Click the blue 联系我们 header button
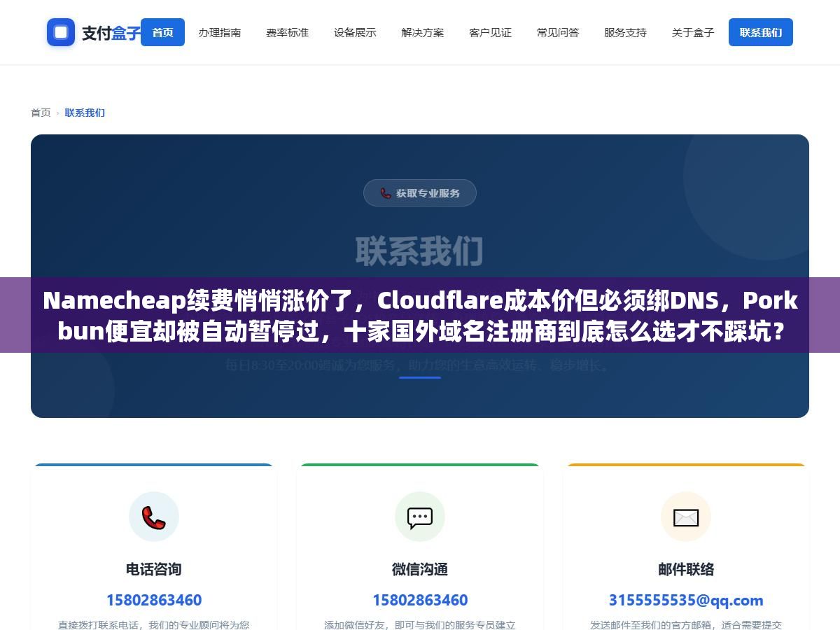The height and width of the screenshot is (630, 840). click(761, 32)
